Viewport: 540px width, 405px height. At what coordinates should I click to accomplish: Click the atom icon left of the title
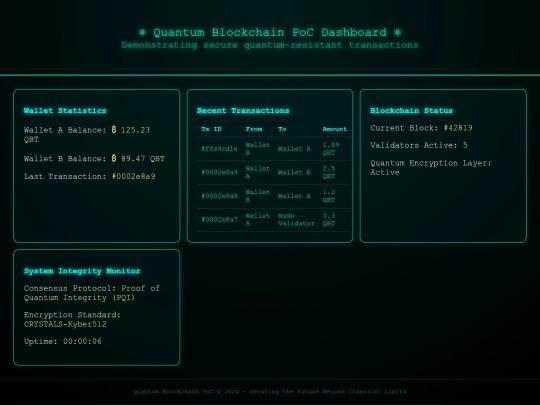point(142,32)
